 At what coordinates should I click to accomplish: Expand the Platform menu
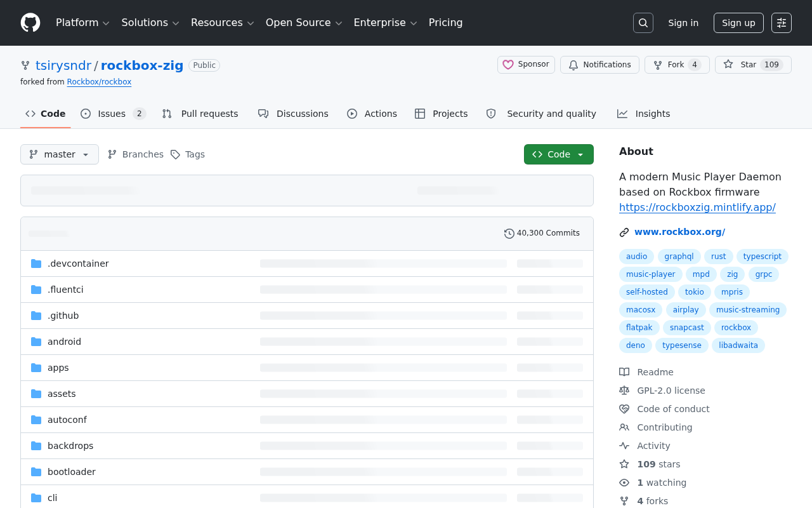coord(82,23)
